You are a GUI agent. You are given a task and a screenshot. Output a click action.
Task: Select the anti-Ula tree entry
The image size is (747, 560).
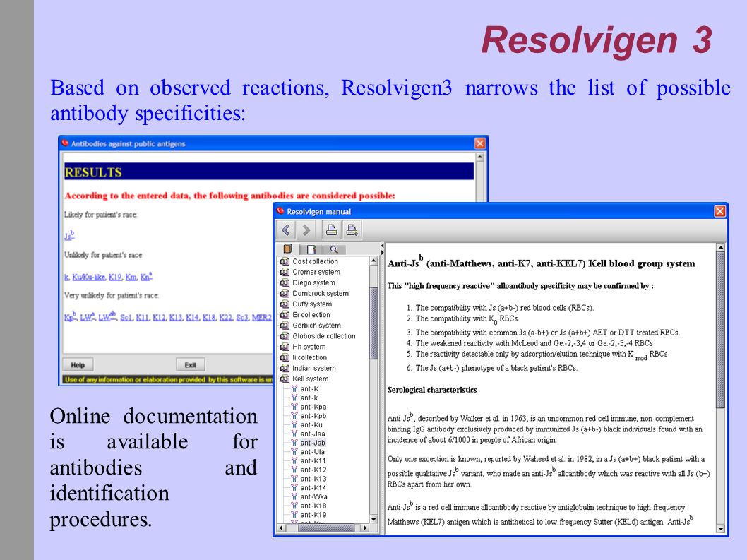(x=313, y=452)
